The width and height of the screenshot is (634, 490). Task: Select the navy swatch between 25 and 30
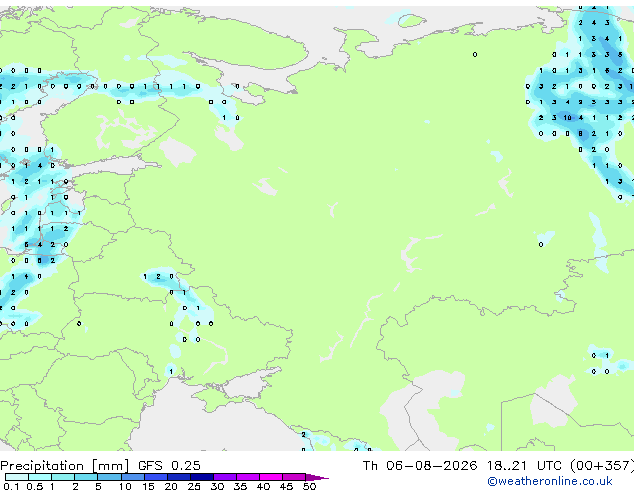point(202,477)
